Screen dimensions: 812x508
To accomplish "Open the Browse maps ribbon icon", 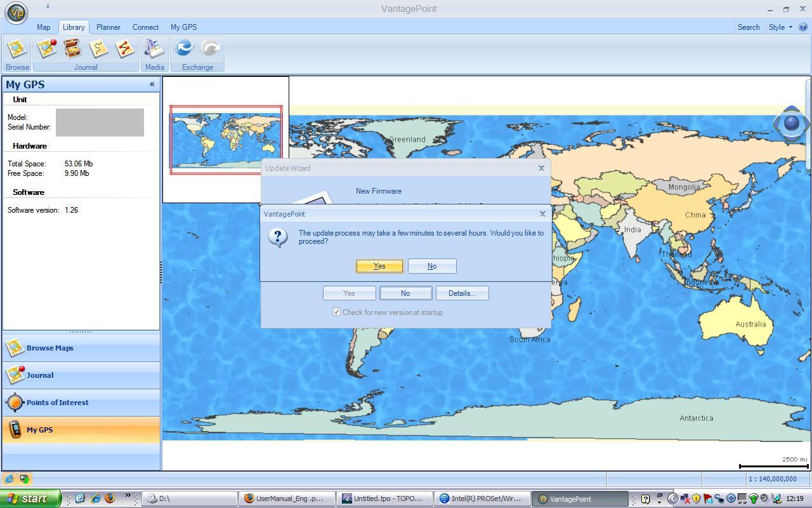I will (17, 49).
